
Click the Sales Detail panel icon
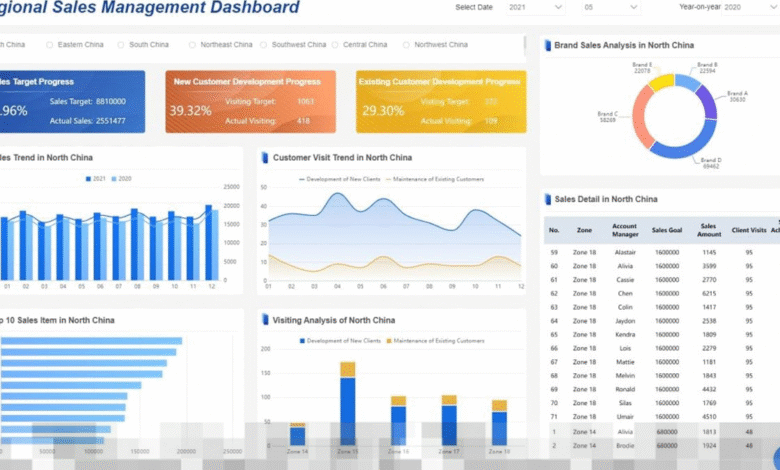click(547, 199)
